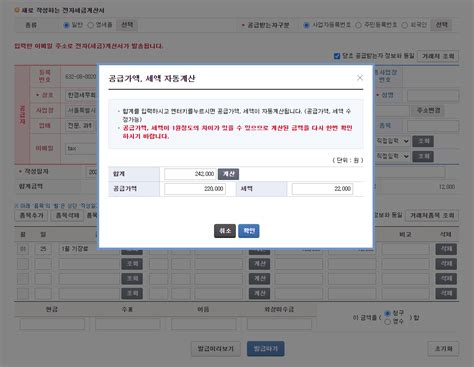This screenshot has height=367, width=474.
Task: Choose the 외국인 radio option
Action: click(x=404, y=25)
